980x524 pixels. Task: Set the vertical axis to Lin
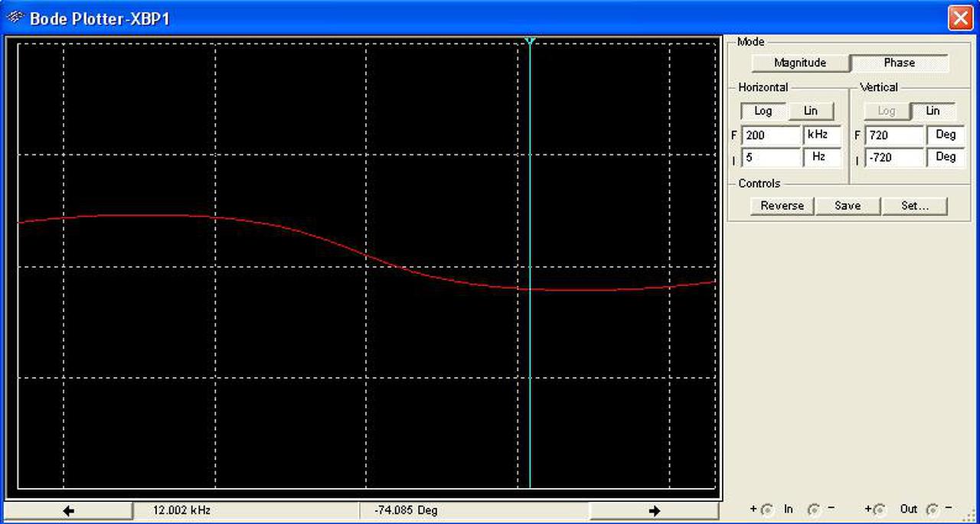coord(933,111)
